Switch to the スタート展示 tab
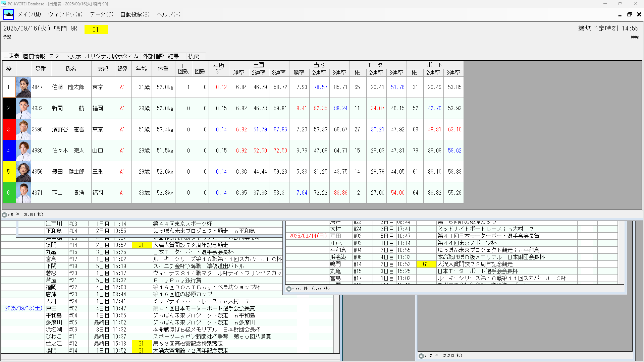The width and height of the screenshot is (644, 362). 65,56
